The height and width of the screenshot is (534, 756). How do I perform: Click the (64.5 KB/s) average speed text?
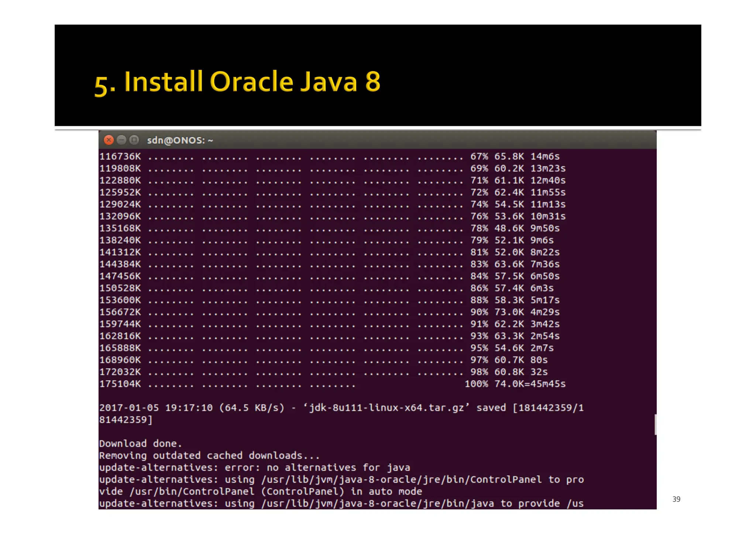click(x=252, y=408)
